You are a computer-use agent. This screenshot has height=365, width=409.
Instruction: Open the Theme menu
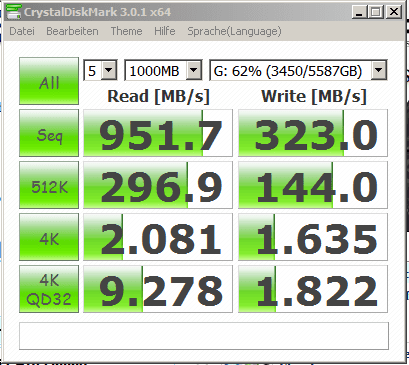point(126,31)
